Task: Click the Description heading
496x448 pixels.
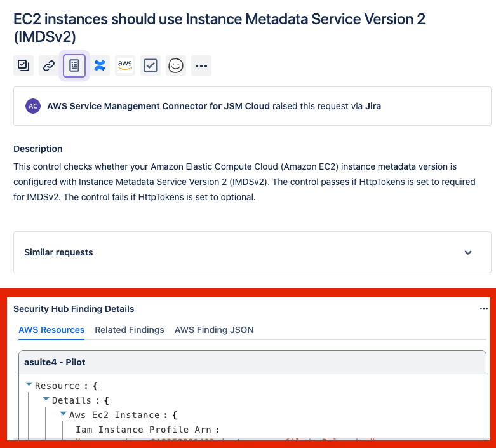Action: click(x=38, y=149)
